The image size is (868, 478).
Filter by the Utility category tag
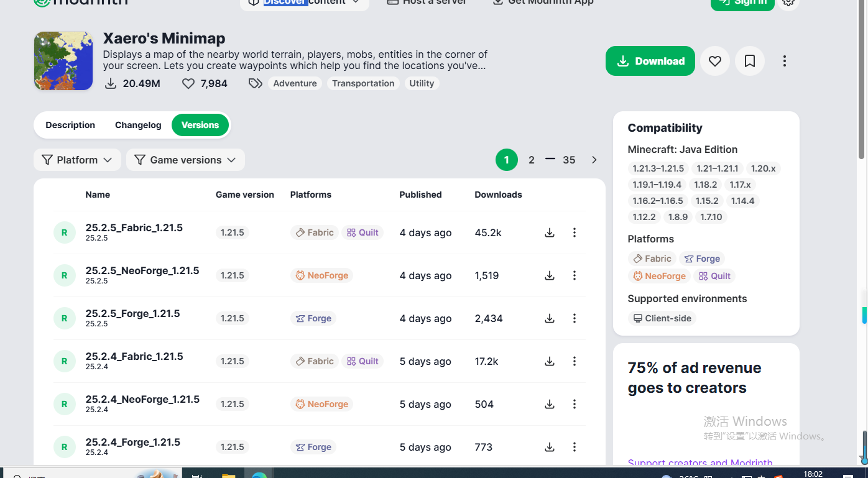point(422,83)
